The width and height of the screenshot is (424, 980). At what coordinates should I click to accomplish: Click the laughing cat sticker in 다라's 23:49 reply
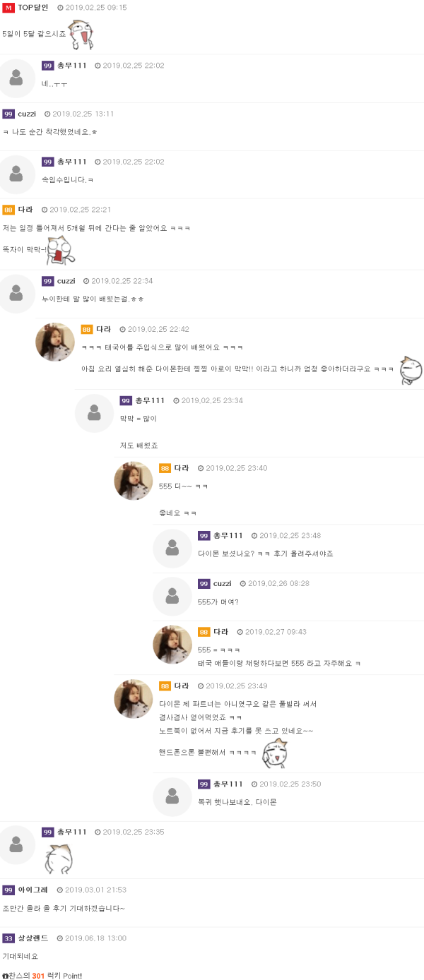pyautogui.click(x=273, y=753)
